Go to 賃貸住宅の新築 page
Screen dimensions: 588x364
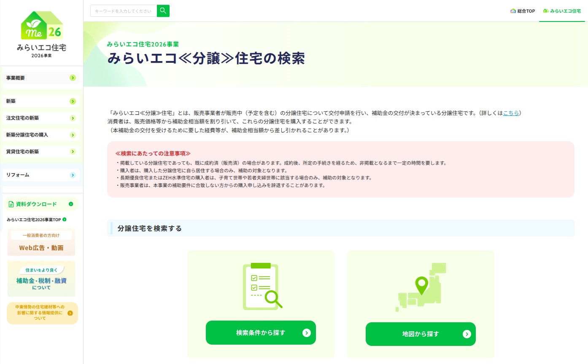41,152
